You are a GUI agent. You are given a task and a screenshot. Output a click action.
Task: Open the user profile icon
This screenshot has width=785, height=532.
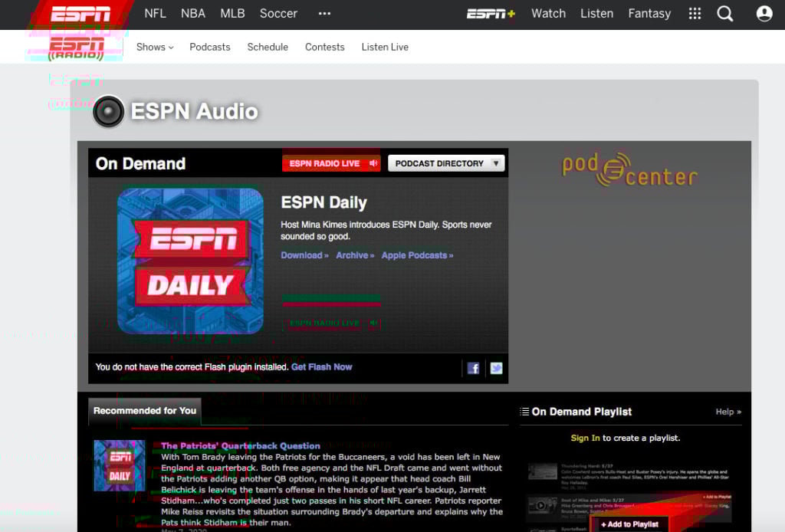click(764, 14)
